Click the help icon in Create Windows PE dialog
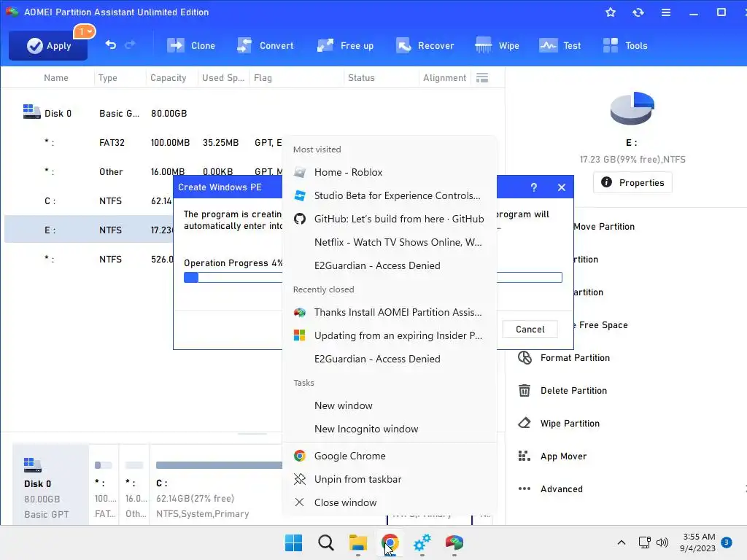The image size is (747, 560). coord(533,187)
